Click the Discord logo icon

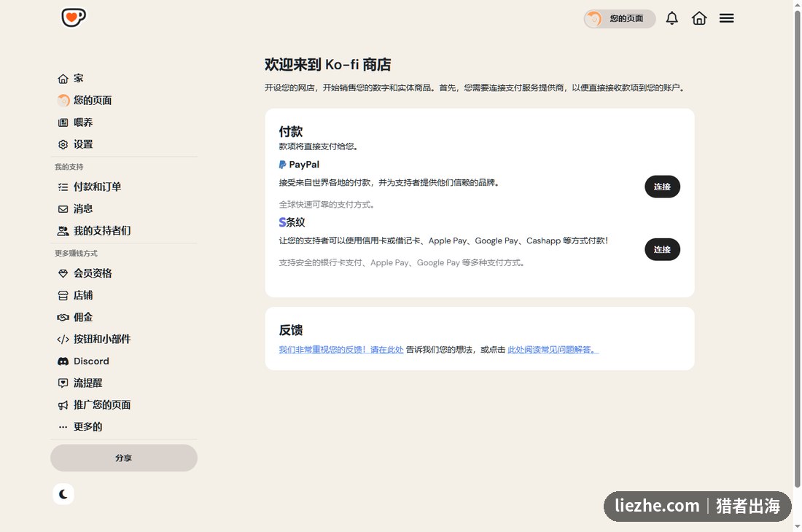tap(63, 361)
